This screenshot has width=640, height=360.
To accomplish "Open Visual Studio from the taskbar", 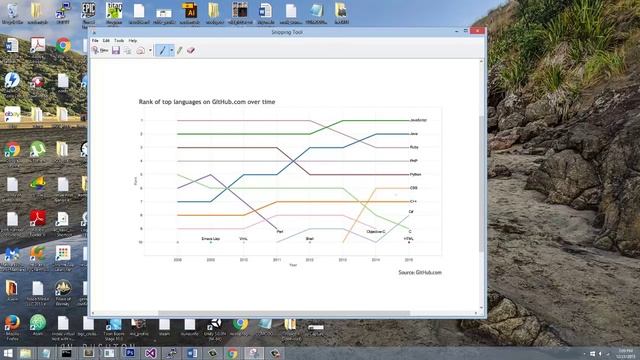I will tap(150, 353).
